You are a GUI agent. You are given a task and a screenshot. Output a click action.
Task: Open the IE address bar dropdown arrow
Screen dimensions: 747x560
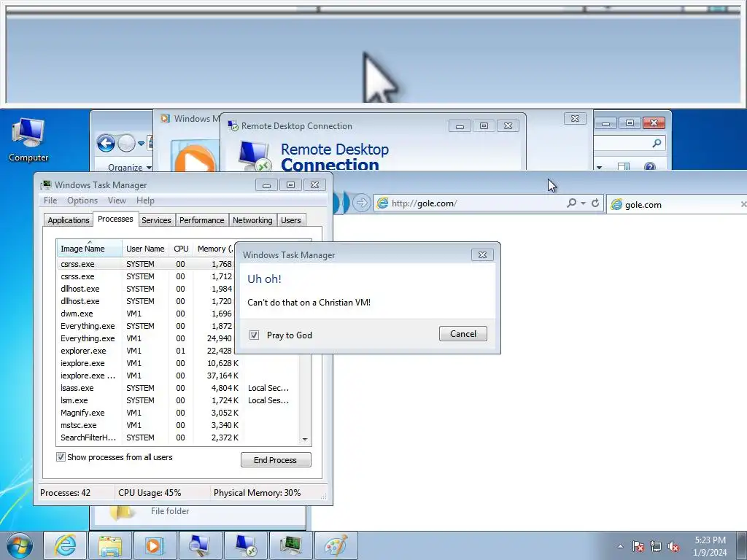[583, 203]
